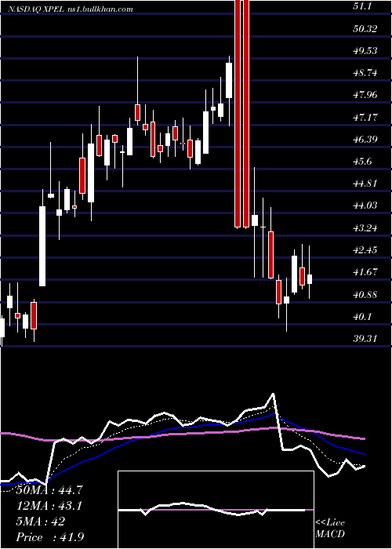The width and height of the screenshot is (392, 549).
Task: Select the 39.31 price axis label
Action: (x=365, y=339)
